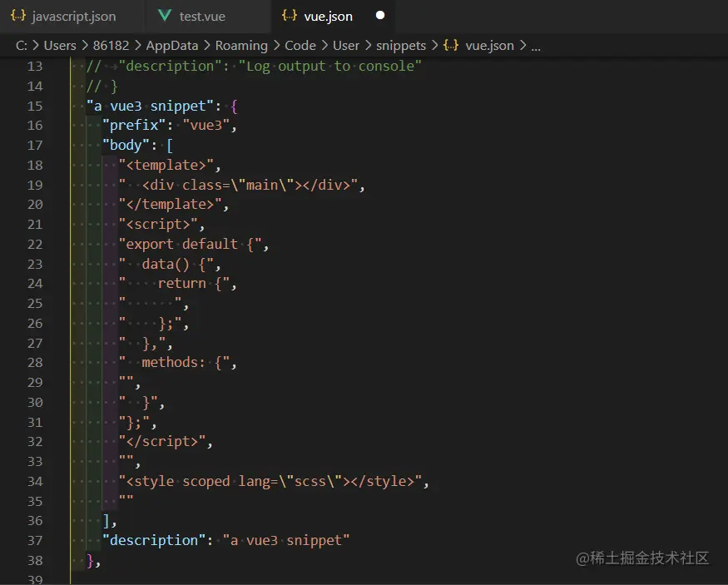Viewport: 728px width, 585px height.
Task: Place cursor on "prefix" key
Action: [134, 126]
